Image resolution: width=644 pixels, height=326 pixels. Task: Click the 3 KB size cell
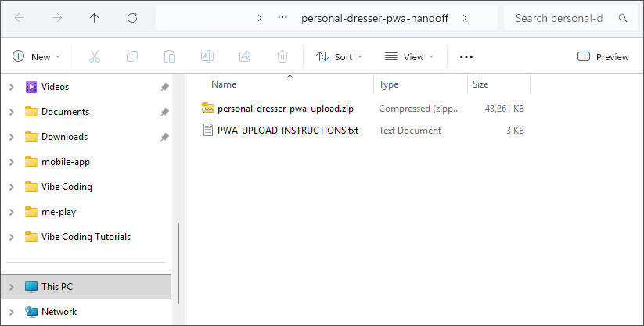515,130
